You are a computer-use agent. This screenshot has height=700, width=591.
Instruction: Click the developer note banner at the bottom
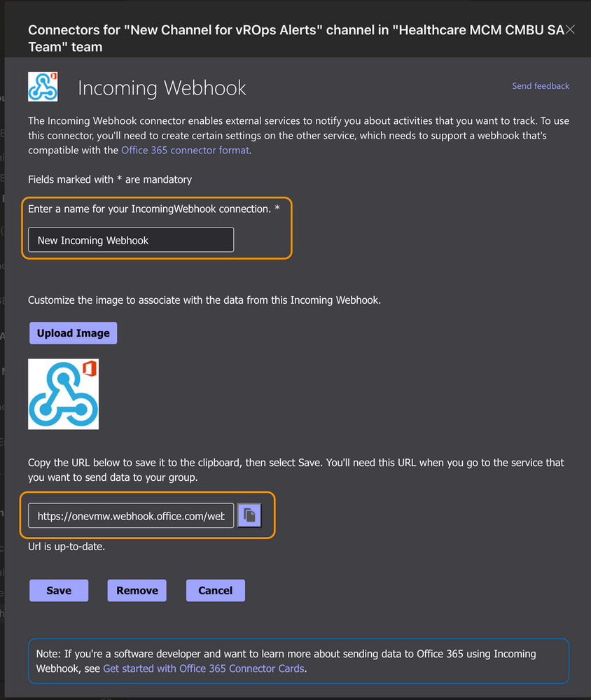[x=299, y=661]
